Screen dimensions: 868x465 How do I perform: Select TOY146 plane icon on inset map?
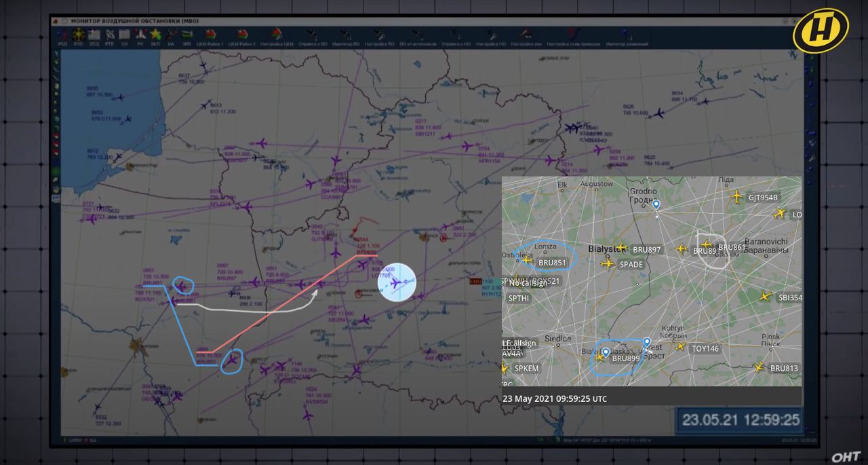point(680,347)
